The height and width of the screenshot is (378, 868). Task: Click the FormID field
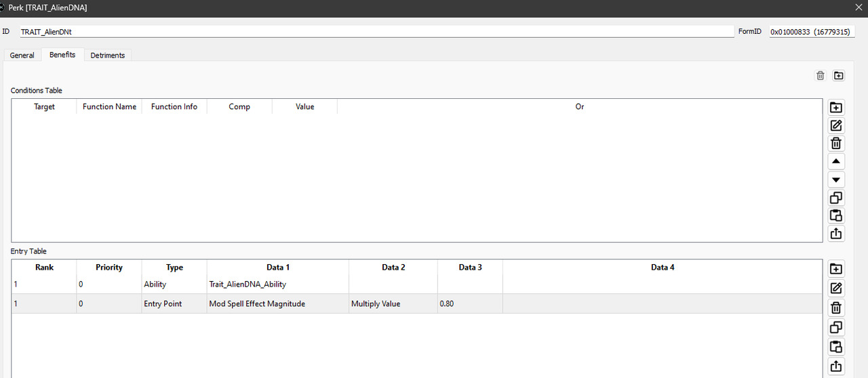812,32
